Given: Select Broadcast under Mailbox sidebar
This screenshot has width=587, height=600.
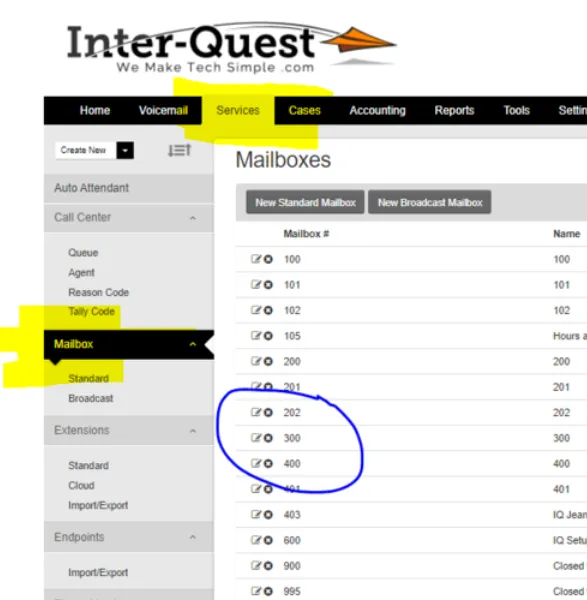Looking at the screenshot, I should (91, 398).
